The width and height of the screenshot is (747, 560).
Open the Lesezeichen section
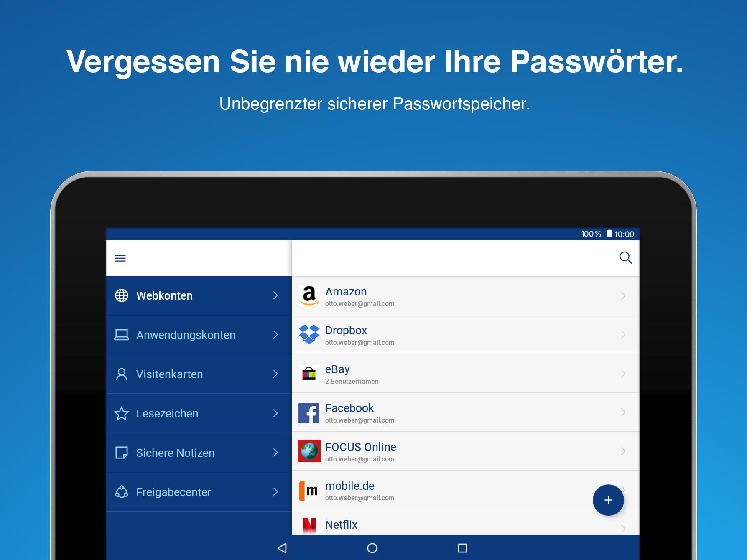pyautogui.click(x=199, y=413)
